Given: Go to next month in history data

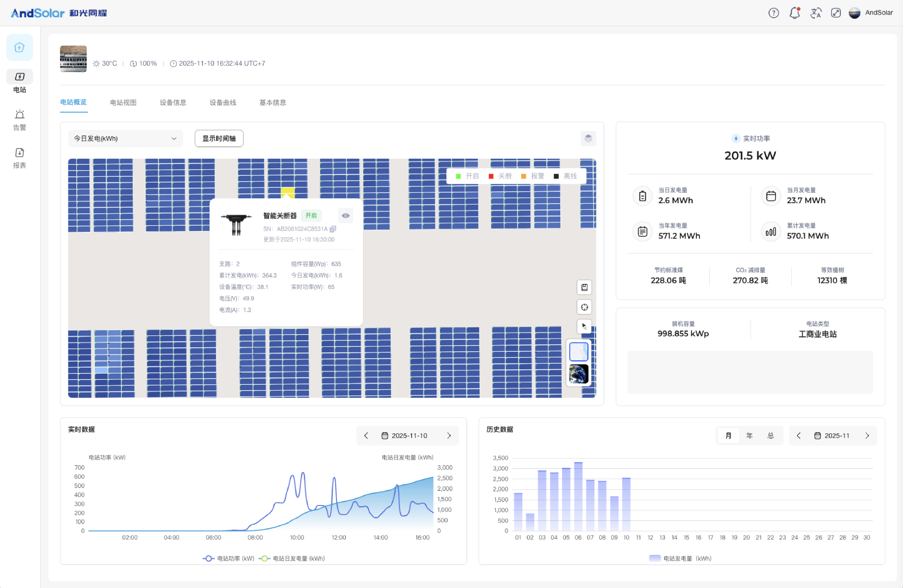Looking at the screenshot, I should [867, 435].
